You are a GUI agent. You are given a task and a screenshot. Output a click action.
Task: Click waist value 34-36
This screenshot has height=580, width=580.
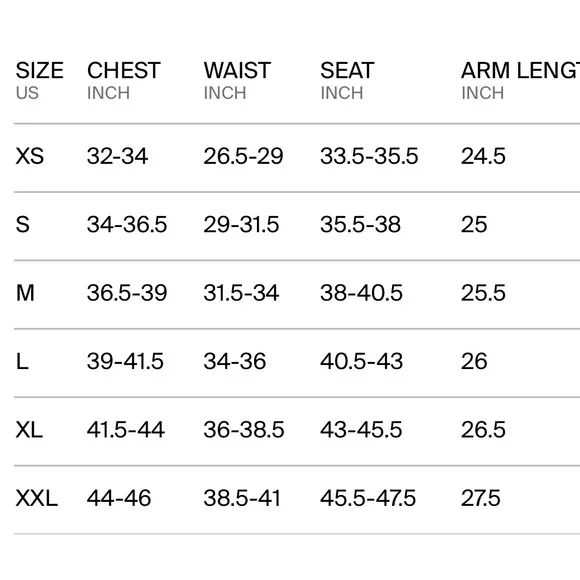coord(235,361)
